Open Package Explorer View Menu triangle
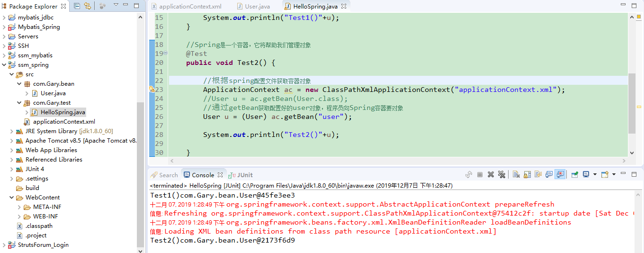The image size is (644, 253). [x=116, y=6]
